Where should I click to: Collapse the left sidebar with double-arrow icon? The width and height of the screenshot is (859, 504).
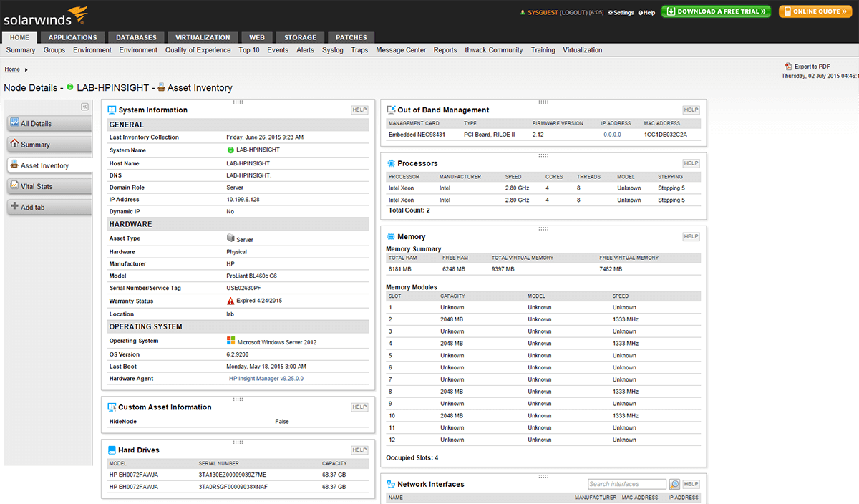84,107
